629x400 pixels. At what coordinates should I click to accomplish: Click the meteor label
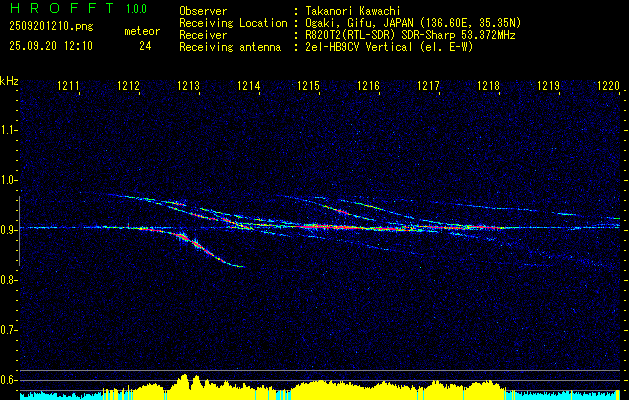142,31
